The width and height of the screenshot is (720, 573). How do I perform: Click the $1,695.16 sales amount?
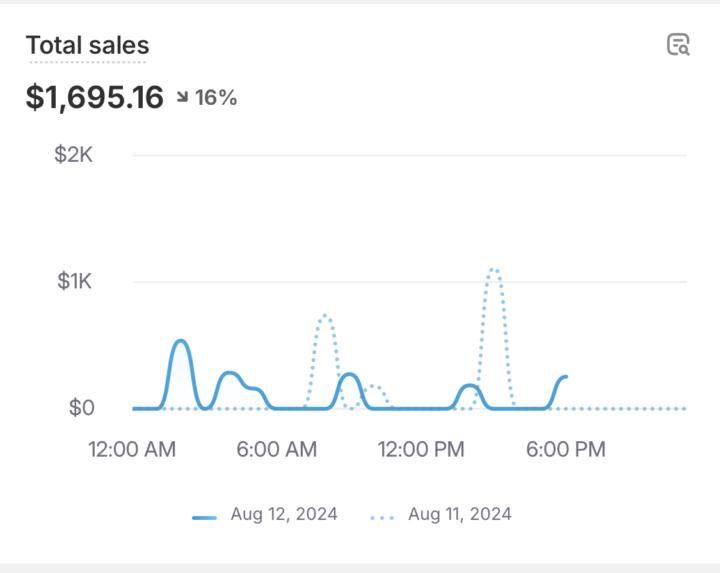coord(94,98)
